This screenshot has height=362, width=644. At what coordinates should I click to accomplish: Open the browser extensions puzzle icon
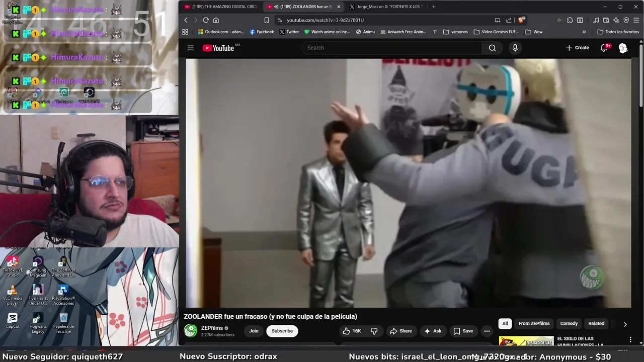pyautogui.click(x=570, y=20)
